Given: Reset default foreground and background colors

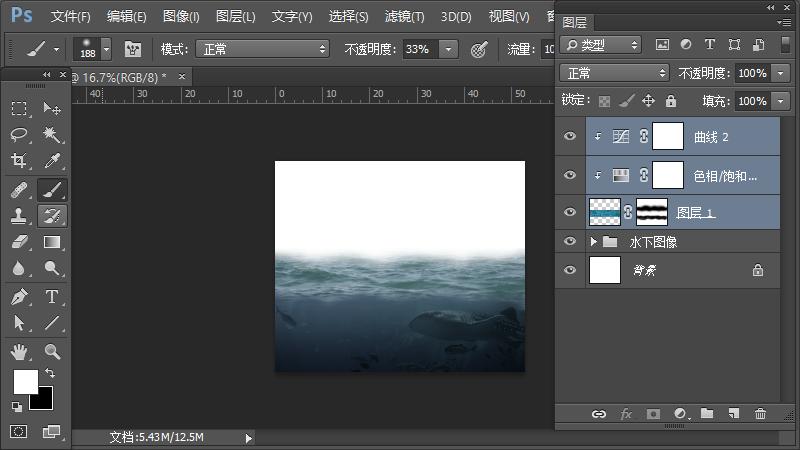Looking at the screenshot, I should tap(17, 407).
